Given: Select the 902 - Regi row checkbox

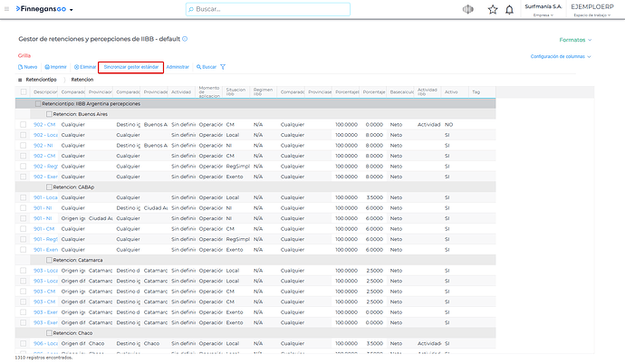Looking at the screenshot, I should (x=24, y=166).
